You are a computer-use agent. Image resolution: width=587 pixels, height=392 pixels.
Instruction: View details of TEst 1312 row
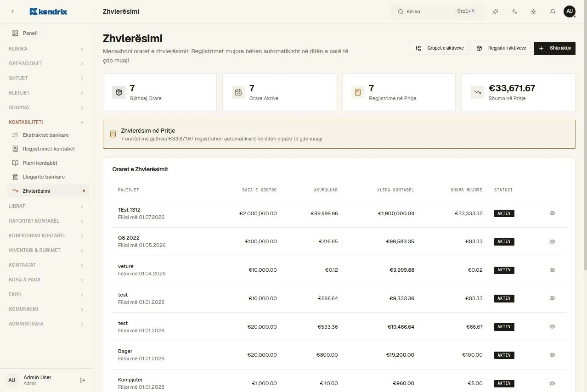552,213
